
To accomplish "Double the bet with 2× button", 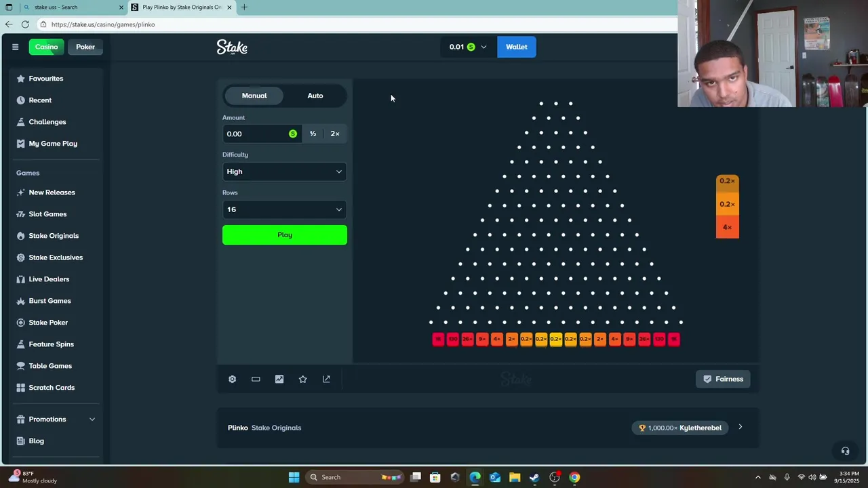I will (335, 134).
